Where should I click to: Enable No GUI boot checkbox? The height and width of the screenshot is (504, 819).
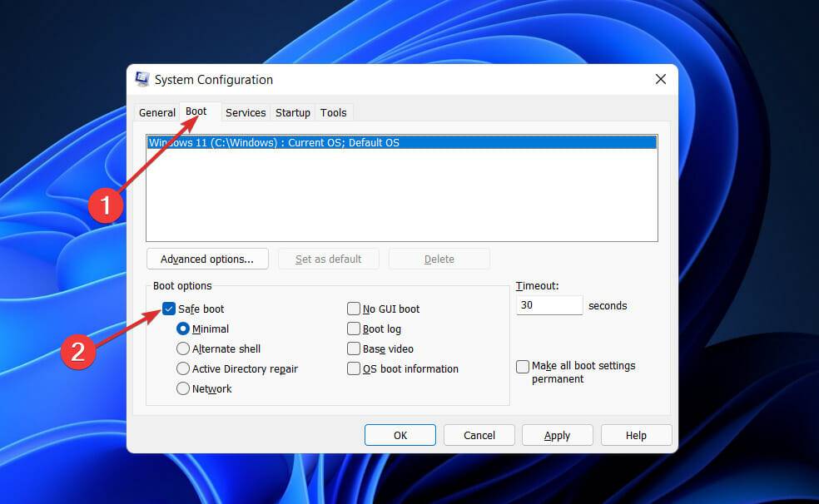pyautogui.click(x=354, y=309)
